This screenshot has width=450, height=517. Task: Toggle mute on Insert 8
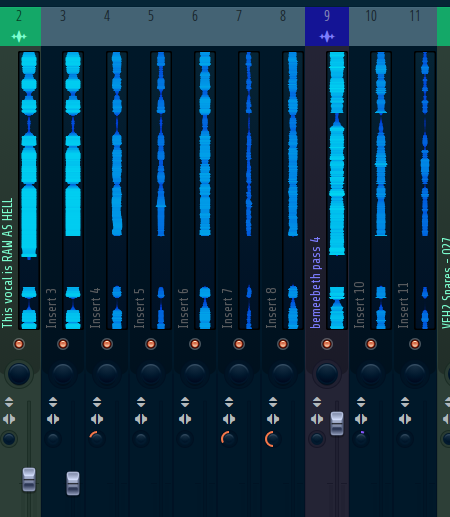click(283, 344)
